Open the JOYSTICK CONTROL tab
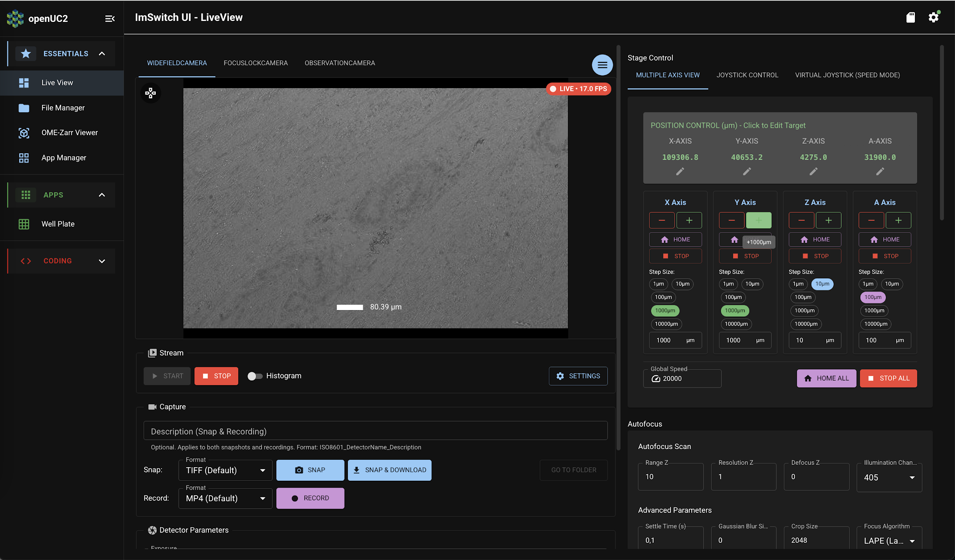 click(x=747, y=75)
